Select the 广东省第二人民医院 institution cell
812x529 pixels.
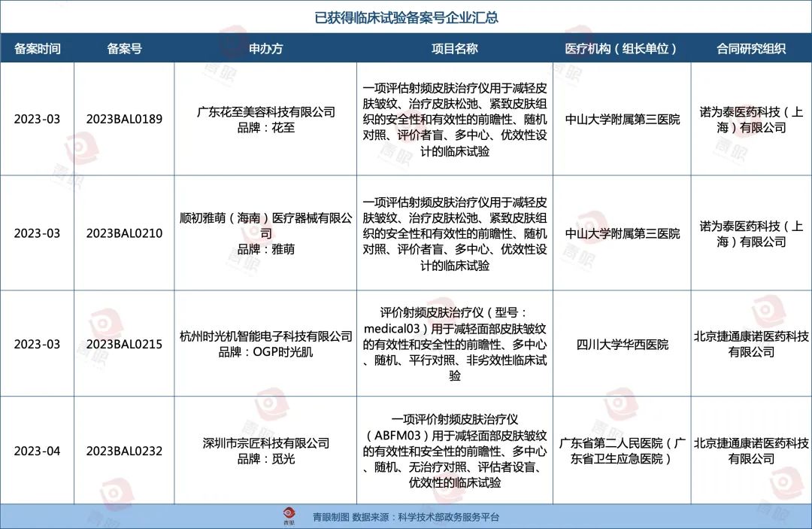[x=622, y=451]
